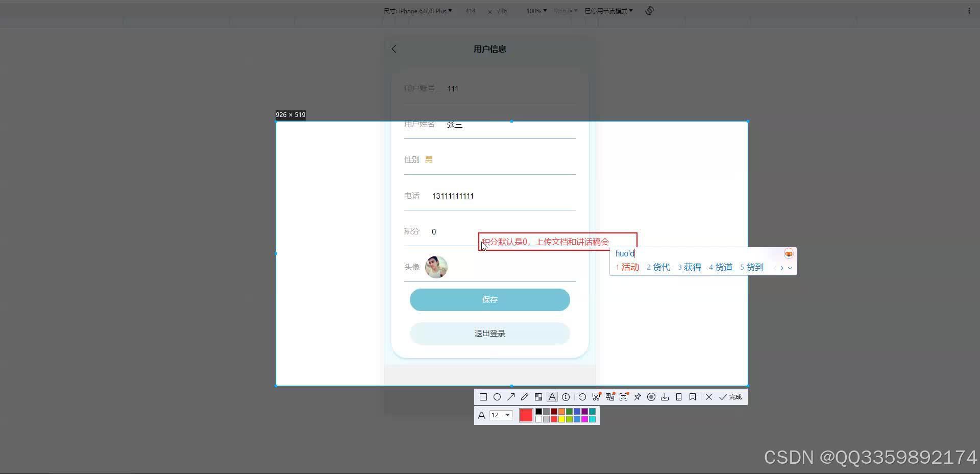Go back using the header arrow

pos(394,49)
